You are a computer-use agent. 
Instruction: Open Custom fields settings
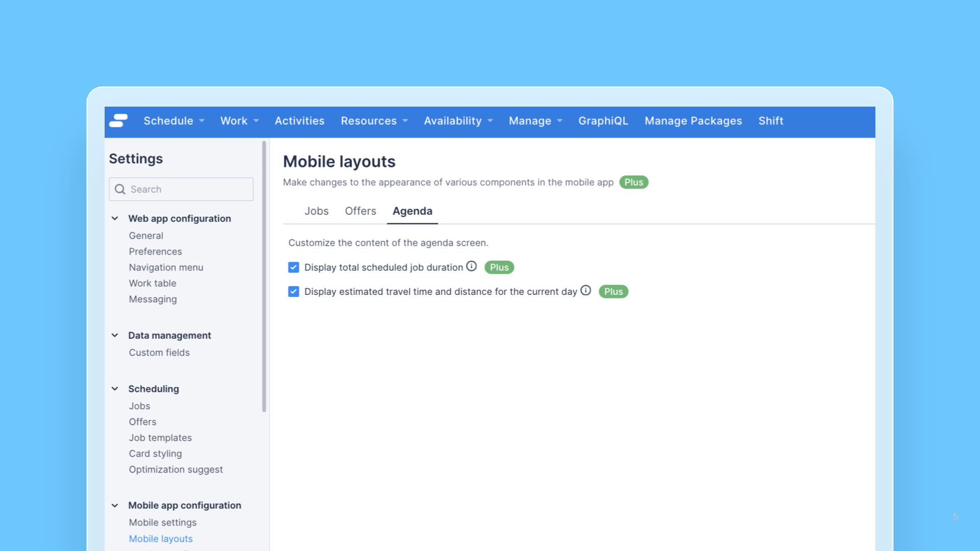[159, 353]
